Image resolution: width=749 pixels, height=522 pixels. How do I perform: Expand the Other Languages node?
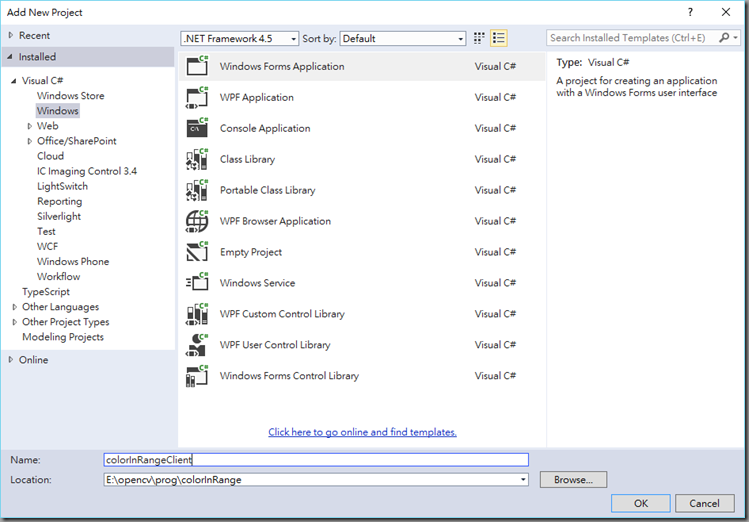(14, 307)
